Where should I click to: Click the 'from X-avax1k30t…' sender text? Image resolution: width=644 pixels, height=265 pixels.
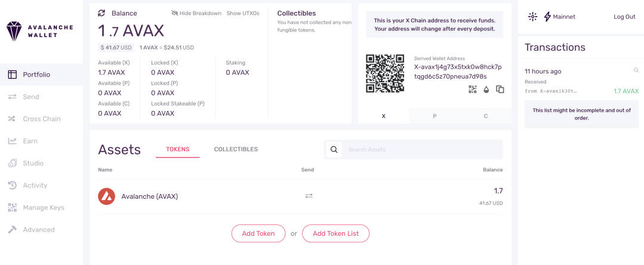coord(550,91)
